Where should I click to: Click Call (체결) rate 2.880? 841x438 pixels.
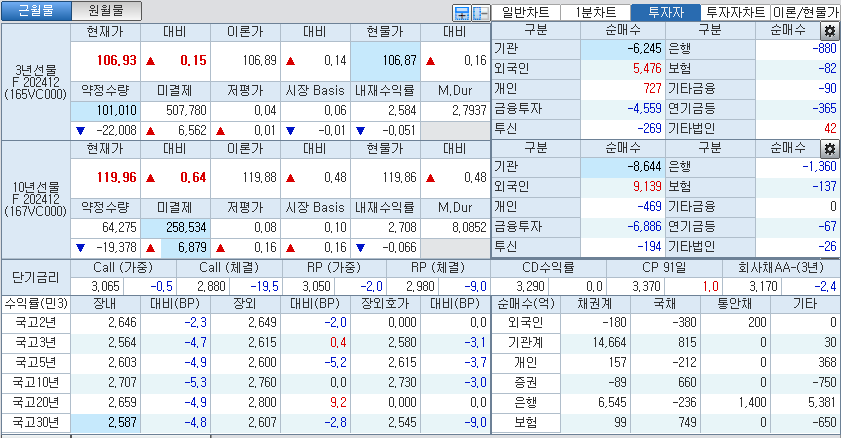(x=203, y=286)
